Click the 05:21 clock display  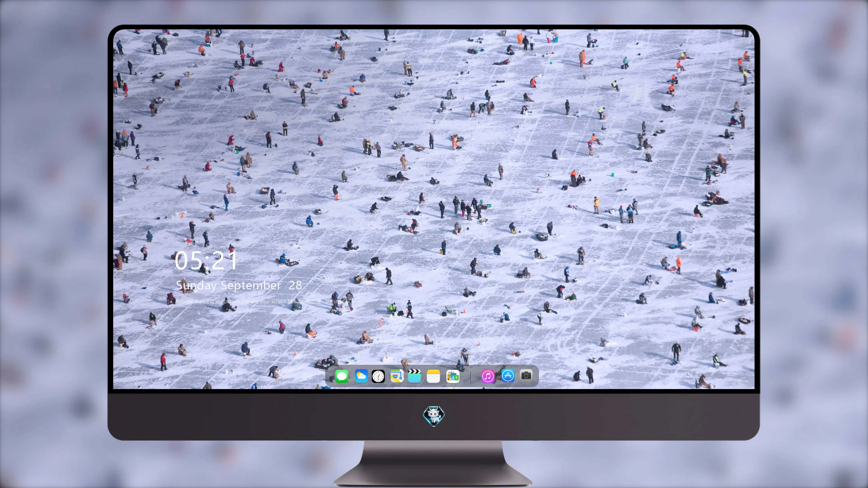click(206, 261)
